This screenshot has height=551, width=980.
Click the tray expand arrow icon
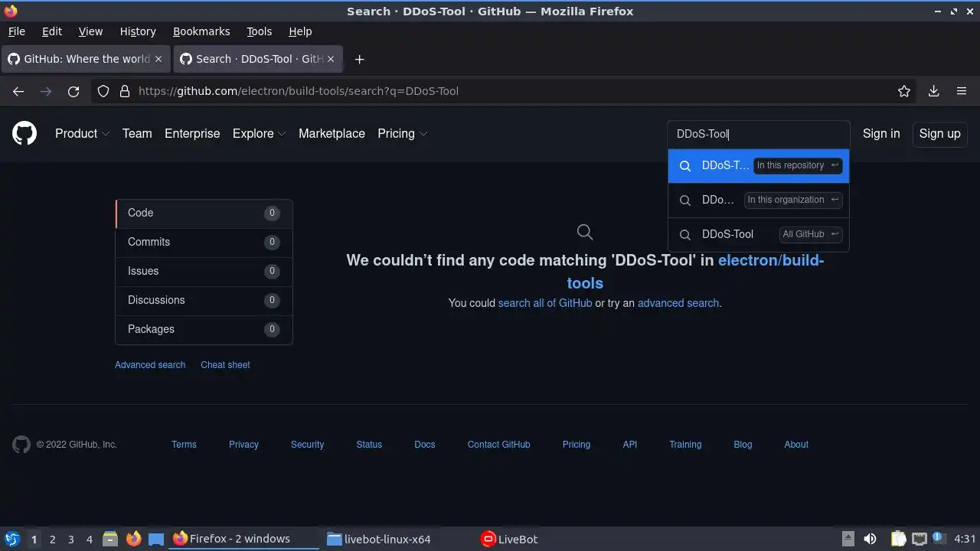848,539
